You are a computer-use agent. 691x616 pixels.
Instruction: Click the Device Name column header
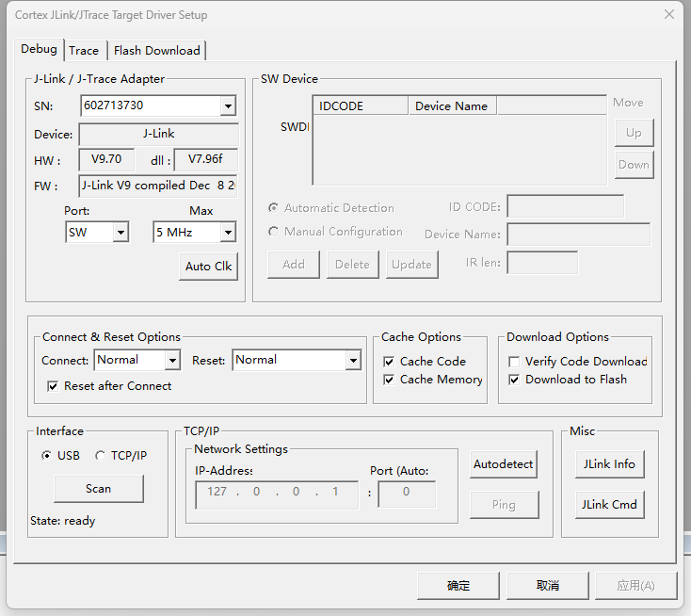tap(453, 106)
